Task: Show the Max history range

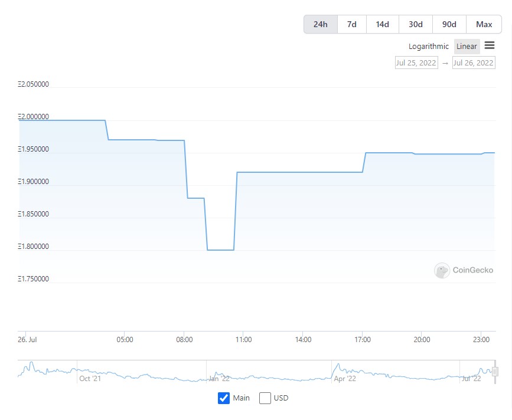Action: 484,24
